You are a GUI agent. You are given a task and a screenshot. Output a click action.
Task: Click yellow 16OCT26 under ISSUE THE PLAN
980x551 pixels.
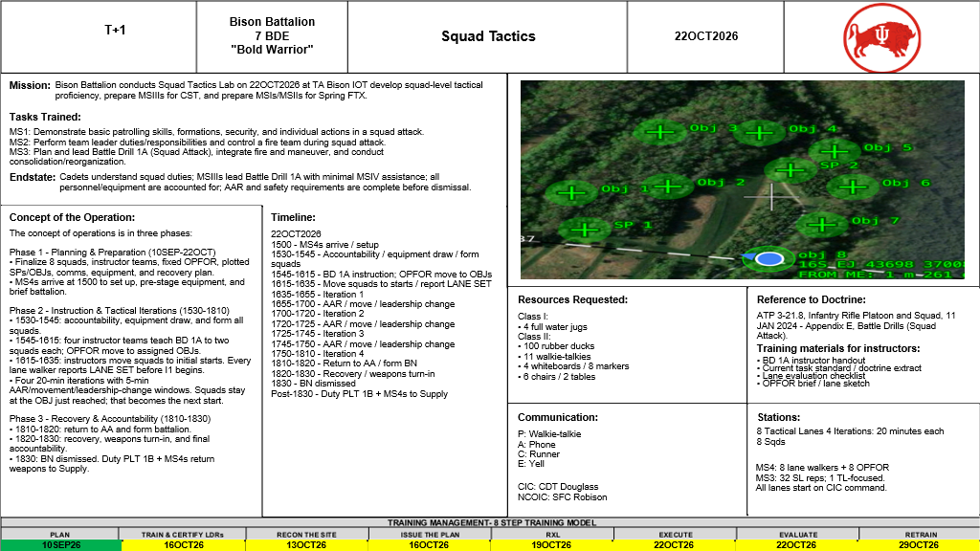coord(429,545)
